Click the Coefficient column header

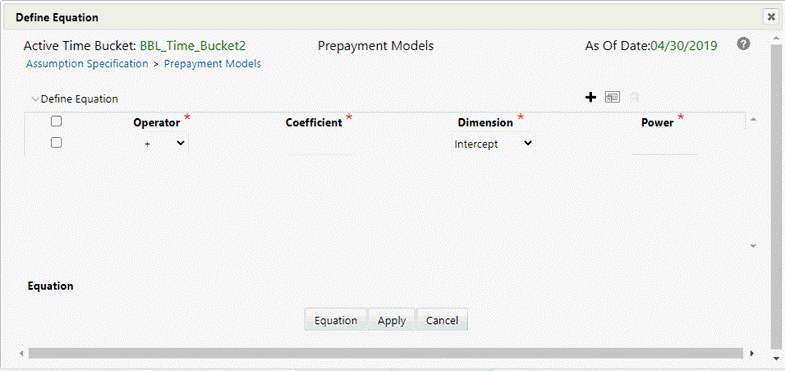(314, 123)
